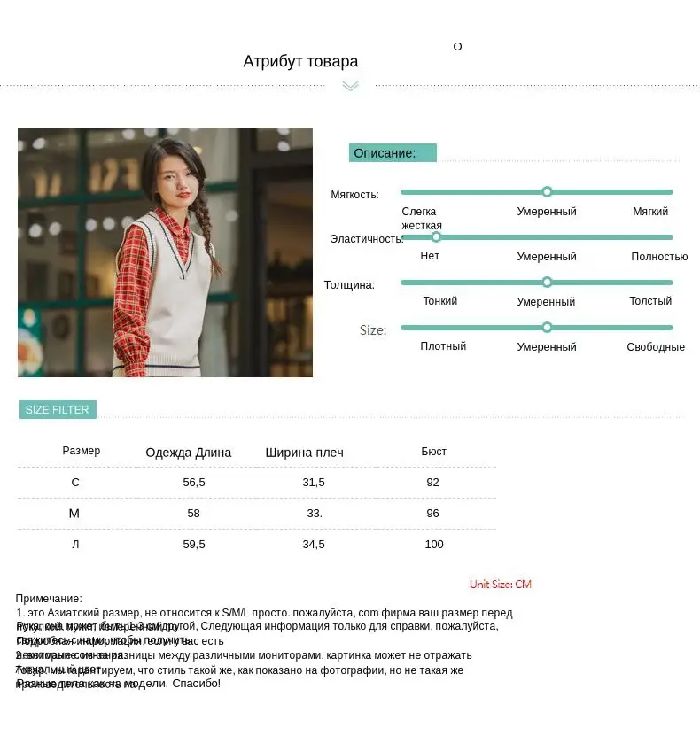This screenshot has width=700, height=751.
Task: Click the Примечание: heading
Action: tap(49, 598)
